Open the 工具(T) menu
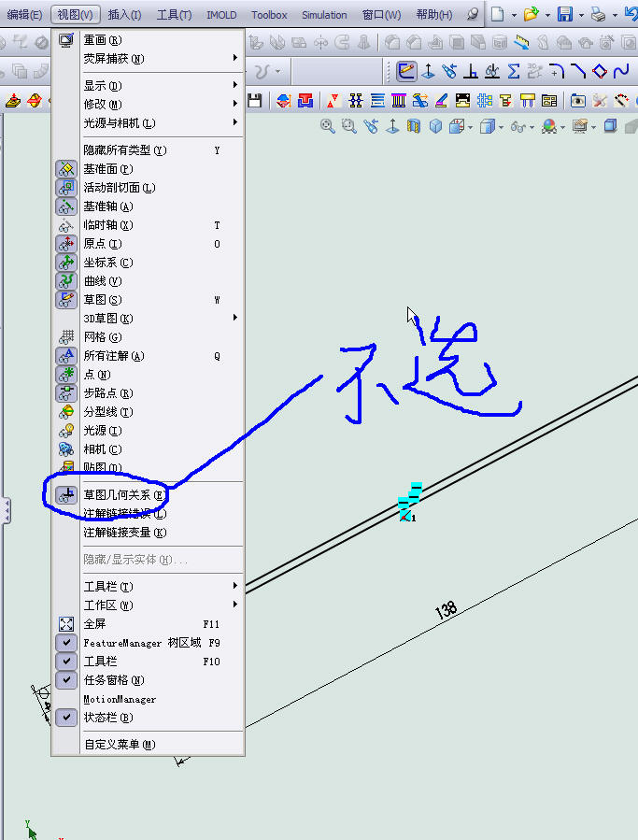 pos(174,15)
